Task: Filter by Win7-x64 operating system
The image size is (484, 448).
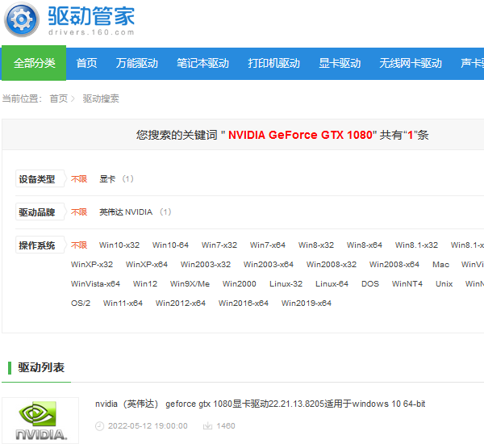Action: 268,245
